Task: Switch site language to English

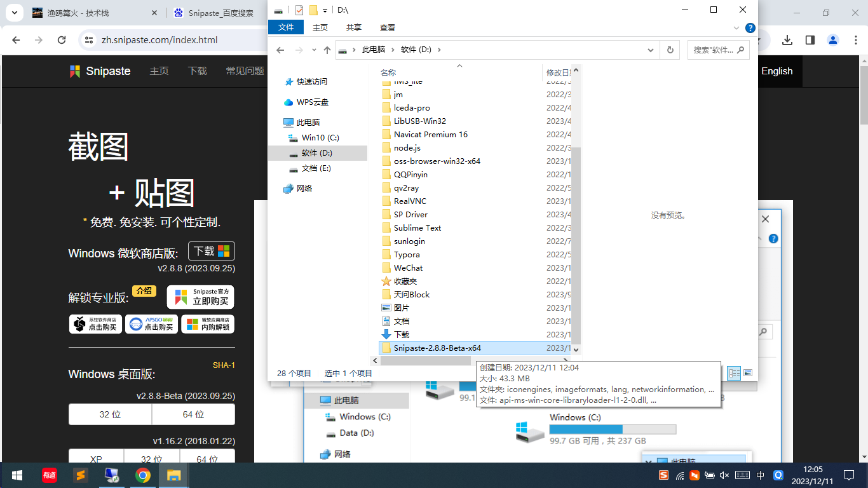Action: 777,71
